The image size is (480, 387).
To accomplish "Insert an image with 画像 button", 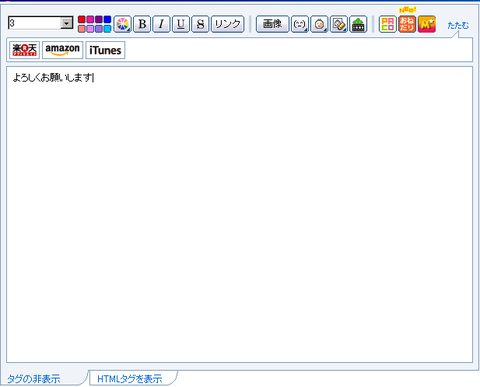I will (272, 24).
